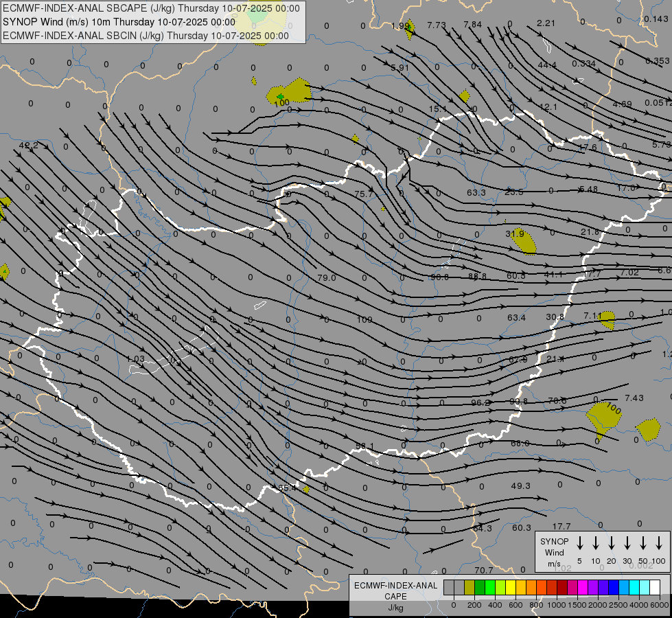Click the 4.69 value on the map
Screen dimensions: 672x618
(623, 104)
